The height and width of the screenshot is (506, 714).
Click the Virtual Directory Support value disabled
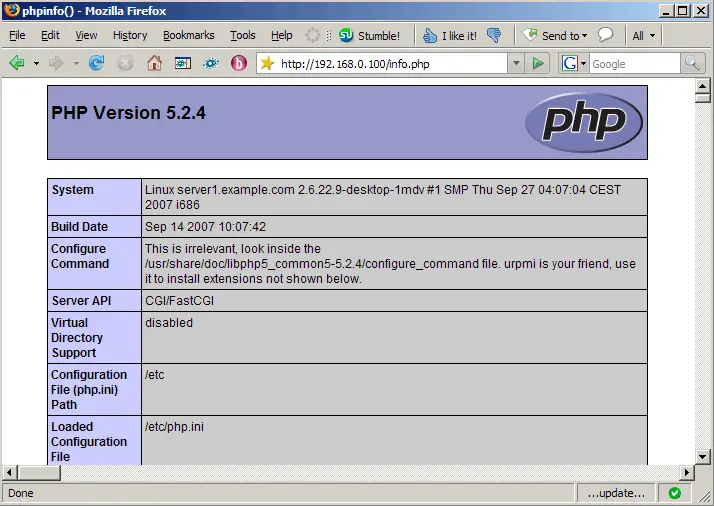(169, 323)
